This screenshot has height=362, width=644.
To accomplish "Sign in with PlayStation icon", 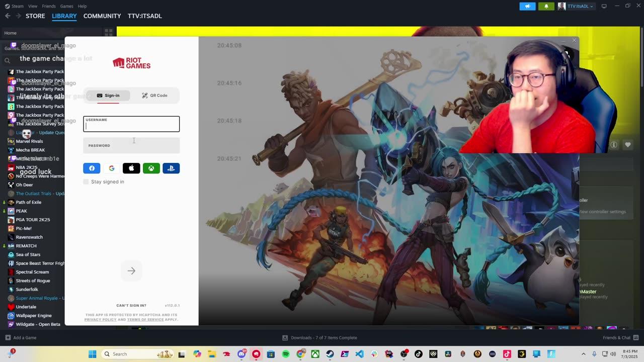I will [x=171, y=168].
